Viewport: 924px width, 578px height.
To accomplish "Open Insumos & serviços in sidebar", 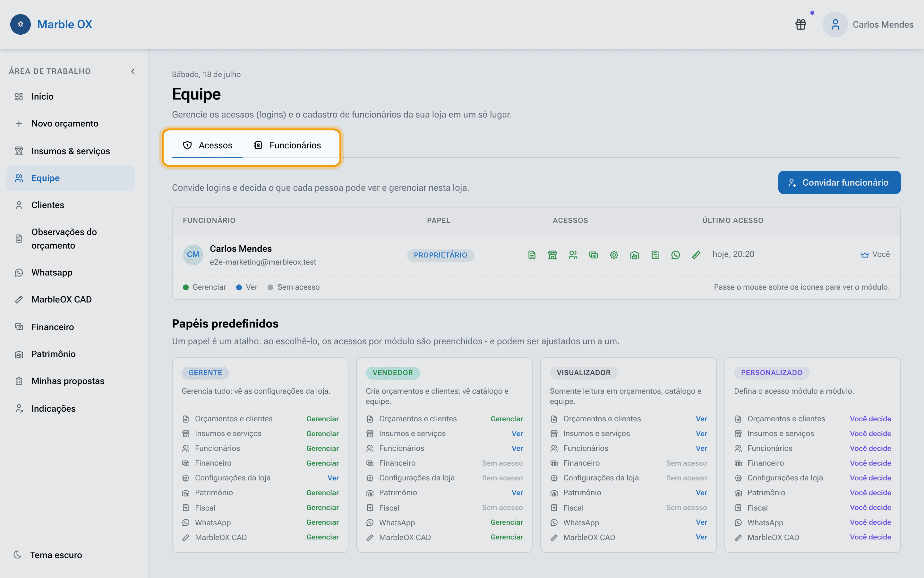I will tap(71, 151).
